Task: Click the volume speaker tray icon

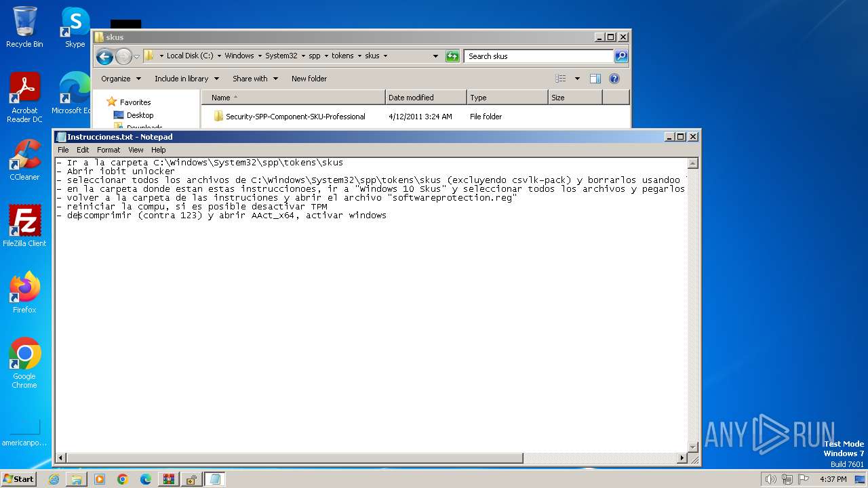Action: 770,479
